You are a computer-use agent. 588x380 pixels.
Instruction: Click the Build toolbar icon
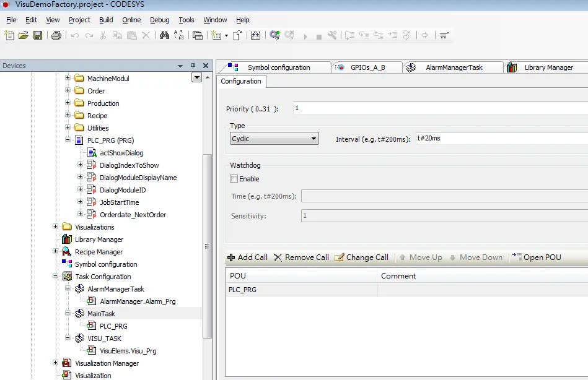255,36
